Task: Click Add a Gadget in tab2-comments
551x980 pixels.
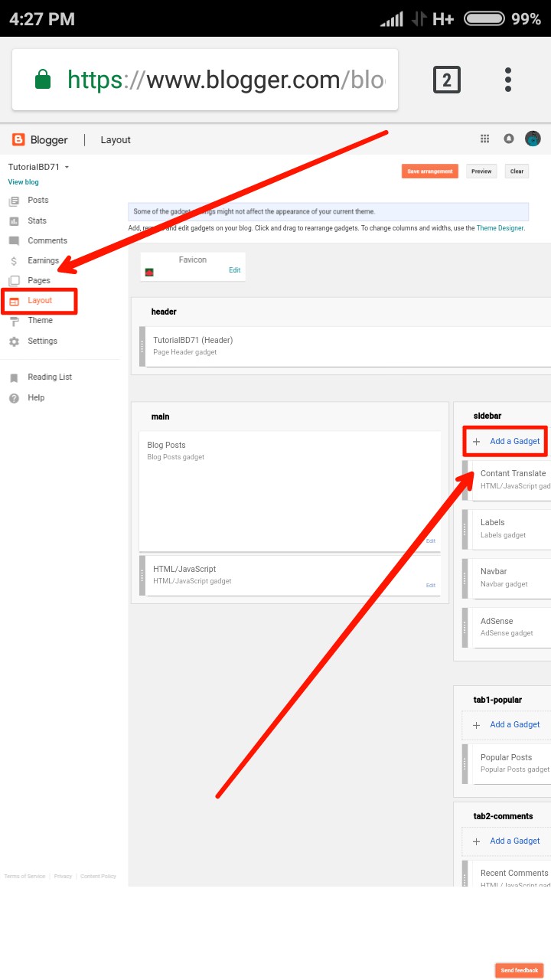Action: coord(515,841)
